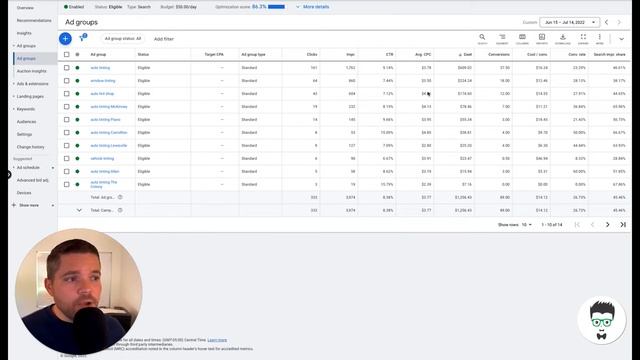Open the filter funnel icon
640x360 pixels.
[83, 38]
